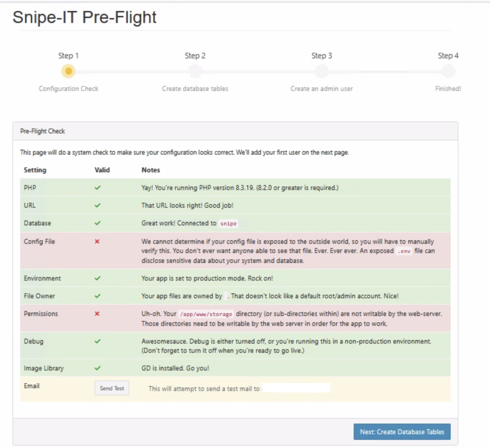Viewport: 490px width, 448px height.
Task: Click the red X in the Permissions row
Action: tap(97, 314)
